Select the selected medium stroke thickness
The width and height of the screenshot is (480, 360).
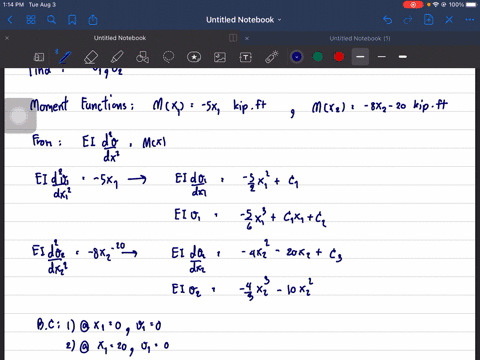[x=360, y=57]
